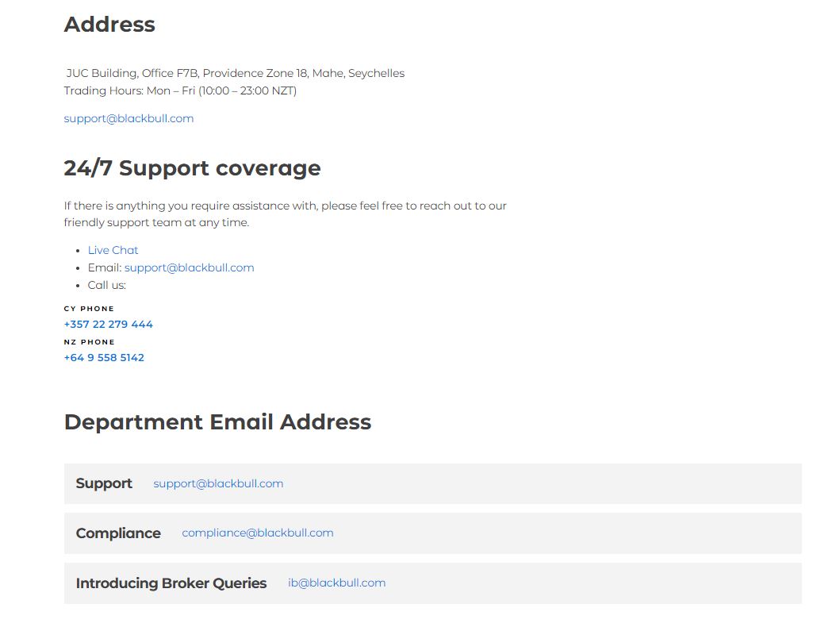Click the NZ PHONE label
The height and width of the screenshot is (631, 840).
click(x=89, y=341)
